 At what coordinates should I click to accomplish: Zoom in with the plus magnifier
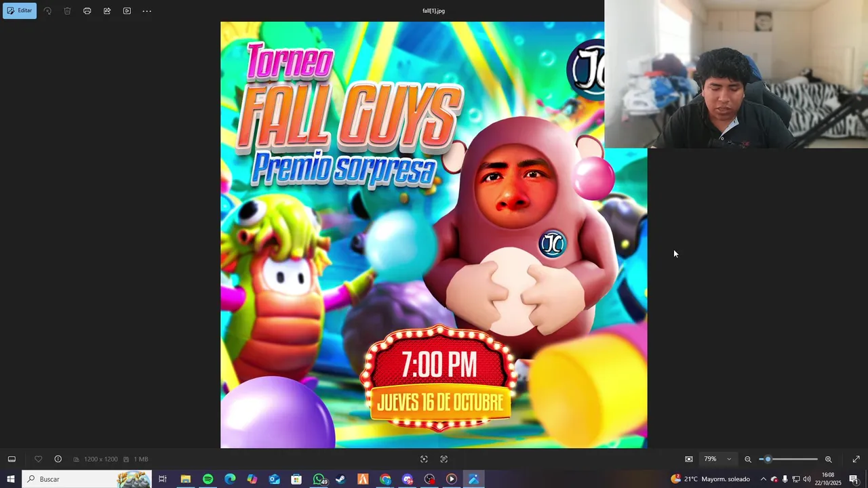tap(828, 459)
